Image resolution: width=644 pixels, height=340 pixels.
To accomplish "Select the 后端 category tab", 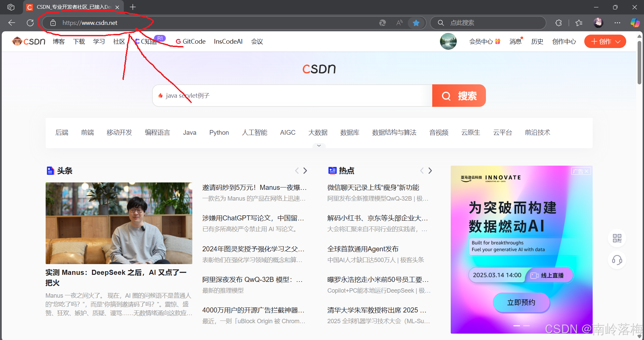I will [x=62, y=132].
